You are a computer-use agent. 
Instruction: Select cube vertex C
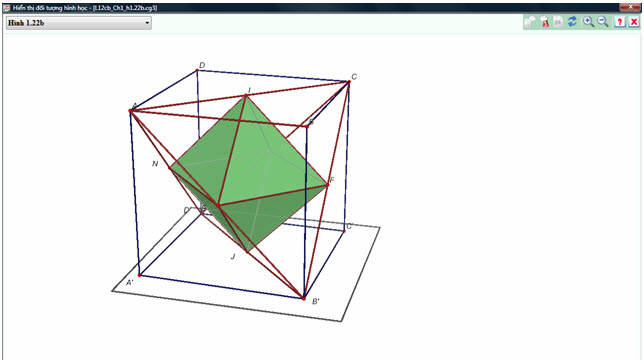349,82
